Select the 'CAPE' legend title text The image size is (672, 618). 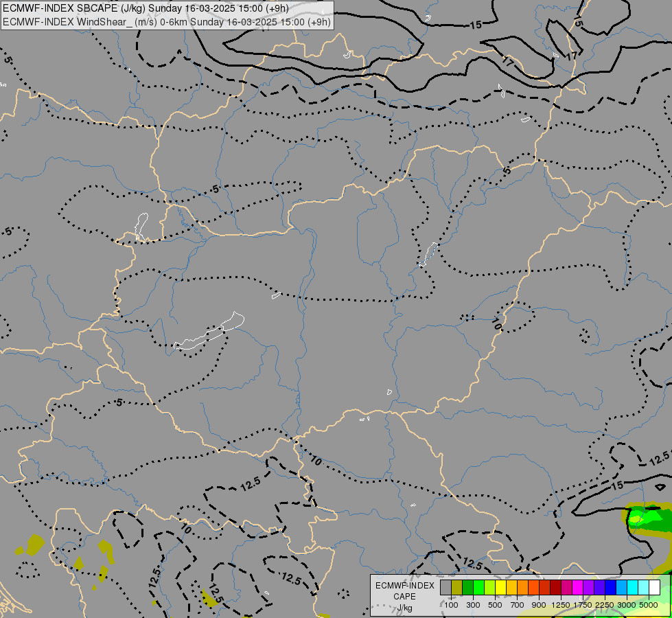404,597
